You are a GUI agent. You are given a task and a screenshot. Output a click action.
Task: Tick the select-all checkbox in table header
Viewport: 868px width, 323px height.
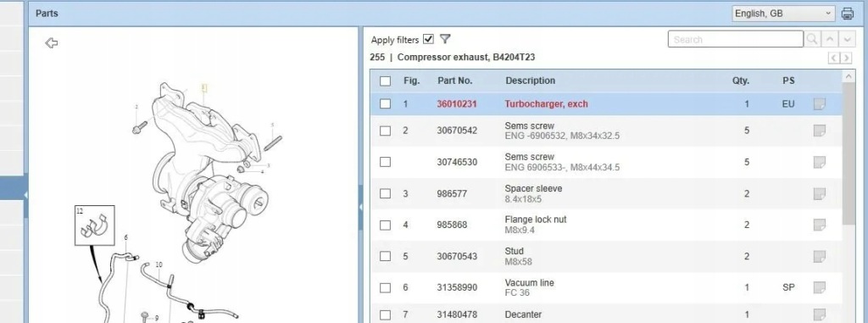386,81
